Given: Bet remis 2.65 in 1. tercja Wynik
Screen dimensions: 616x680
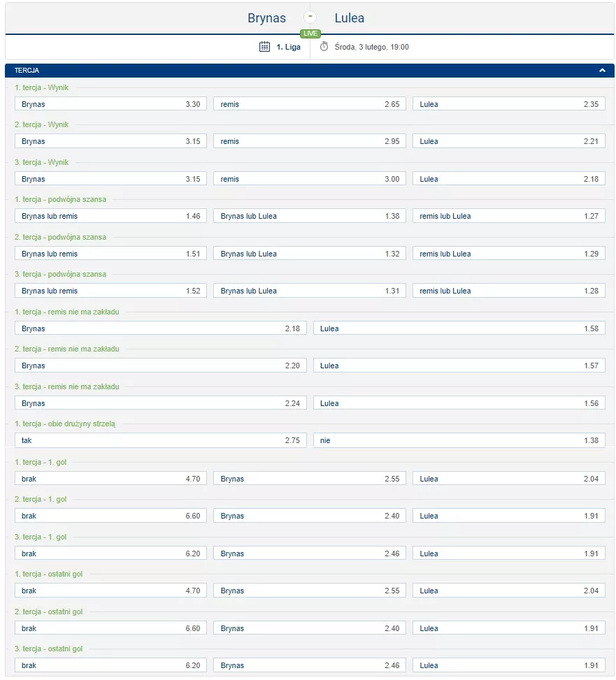Looking at the screenshot, I should click(x=310, y=104).
